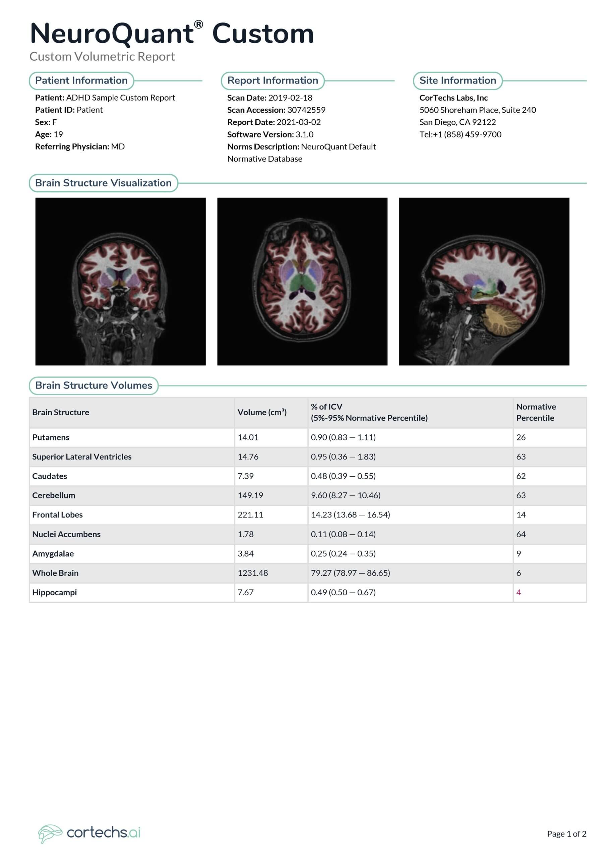Select the Frontal Lobes row label
616x858 pixels.
(x=57, y=514)
